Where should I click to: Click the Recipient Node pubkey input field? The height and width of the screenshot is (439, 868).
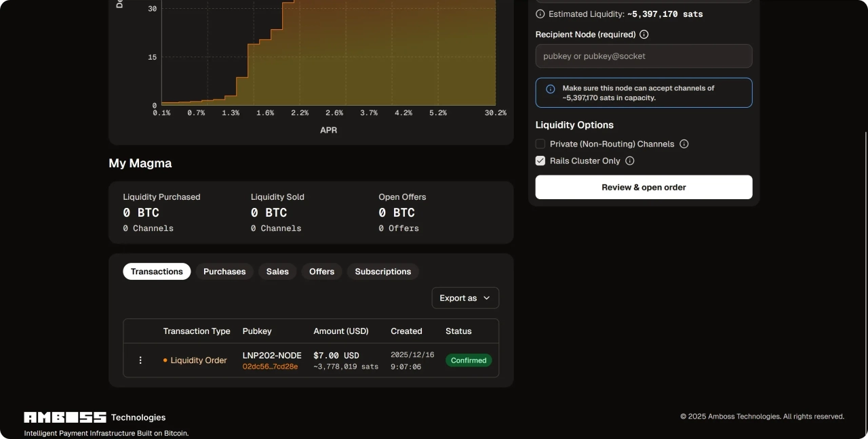[x=644, y=56]
